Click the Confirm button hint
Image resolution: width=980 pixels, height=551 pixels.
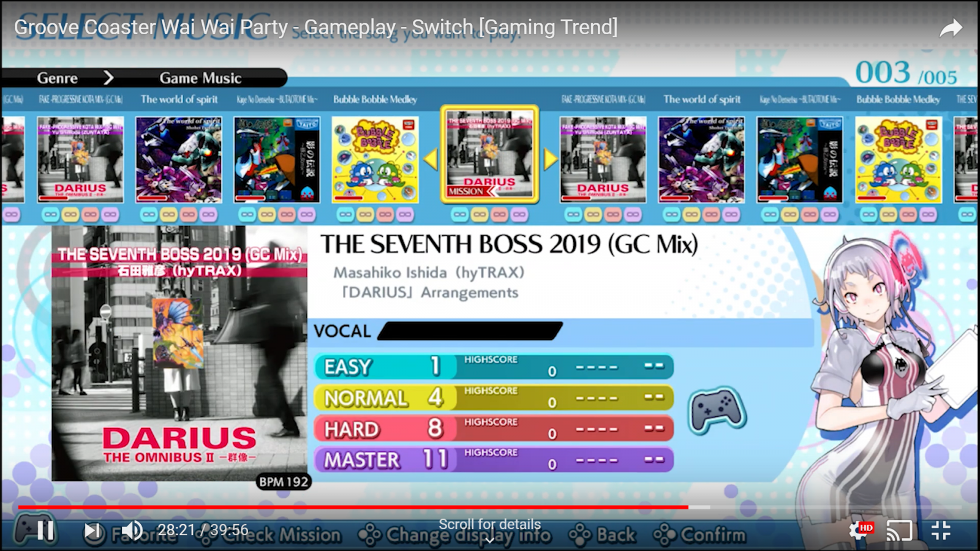click(x=699, y=535)
